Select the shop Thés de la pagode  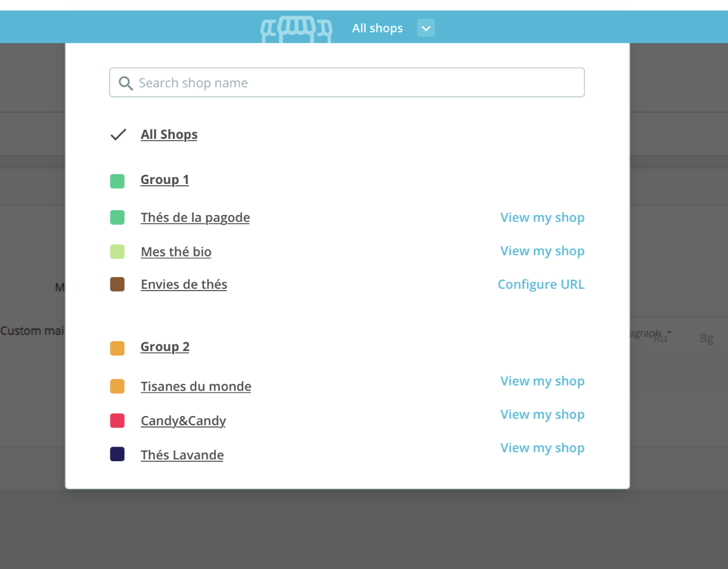pos(195,217)
